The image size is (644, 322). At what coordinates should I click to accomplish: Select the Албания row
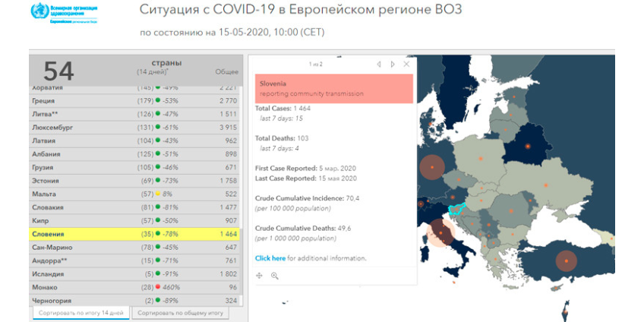(134, 154)
